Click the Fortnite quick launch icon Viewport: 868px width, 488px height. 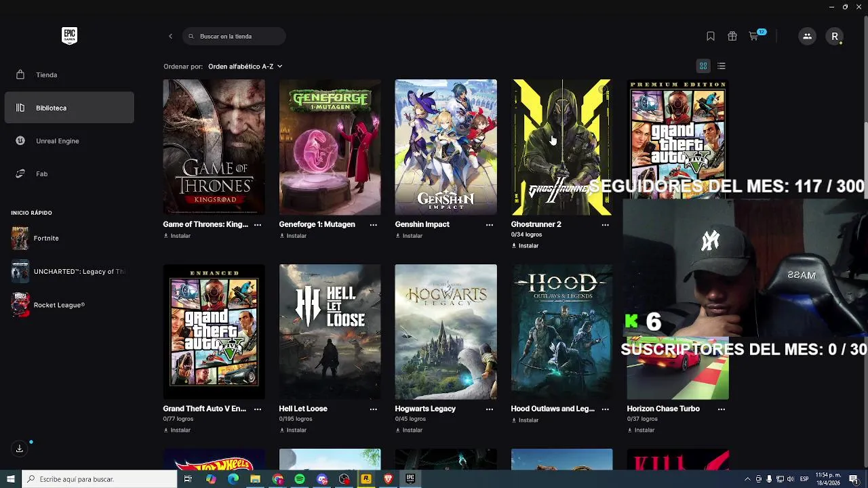20,238
